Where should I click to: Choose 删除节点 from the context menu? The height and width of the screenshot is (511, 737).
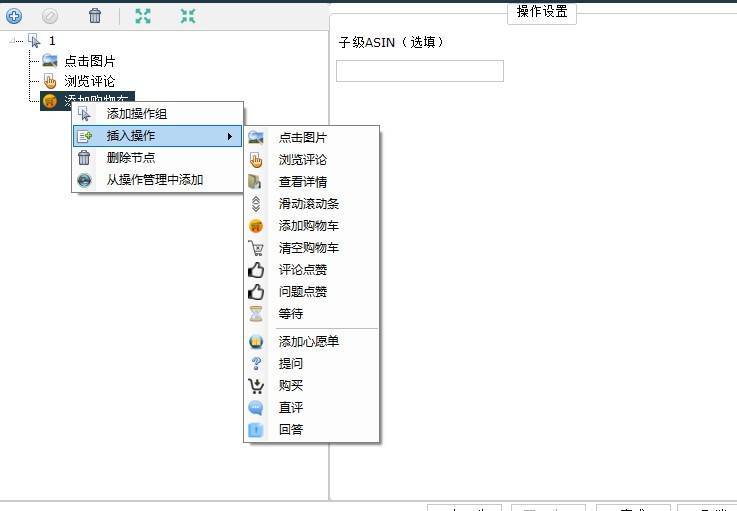tap(131, 158)
